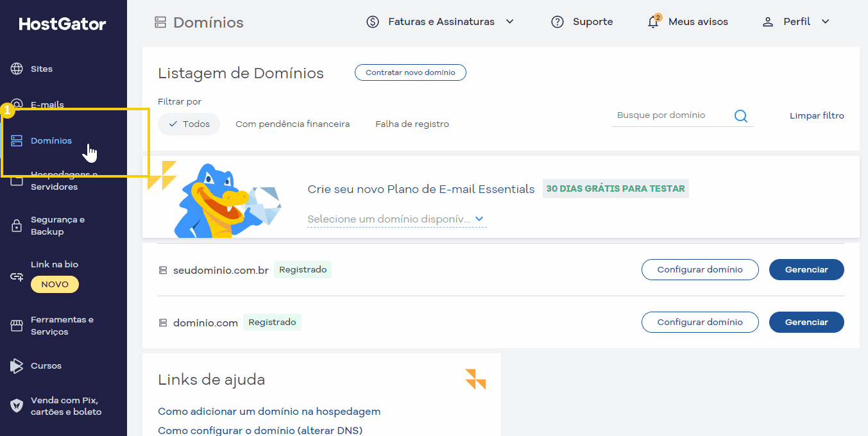Click Gerenciar for seudominio.com.br
Image resolution: width=868 pixels, height=436 pixels.
806,270
